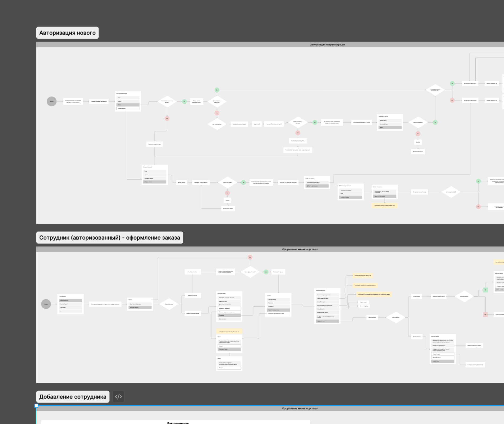504x424 pixels.
Task: Click the 'Выбор действия' decision diamond
Action: [169, 304]
